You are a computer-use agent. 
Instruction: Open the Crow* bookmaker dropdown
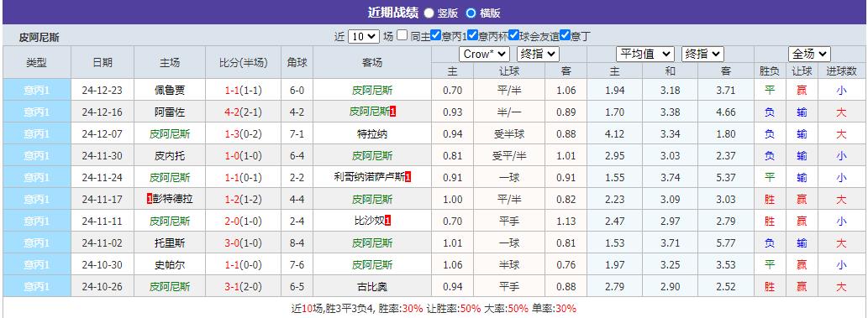(484, 55)
